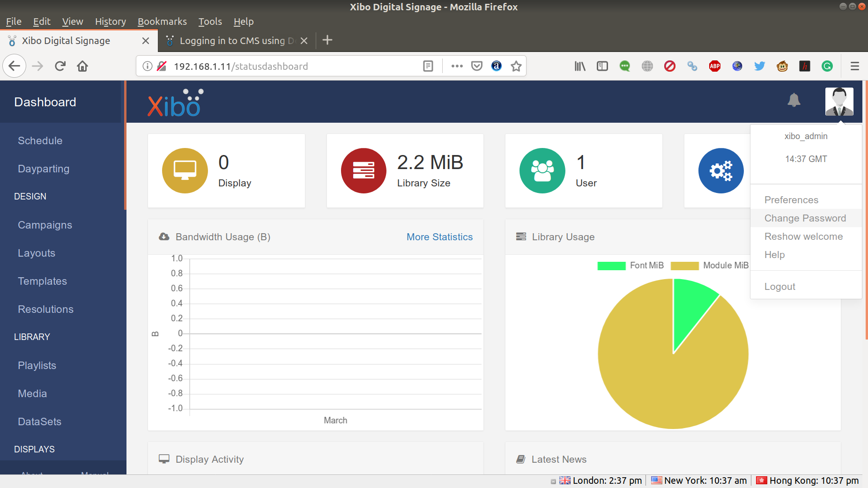Click the Grammarly extension icon
Viewport: 868px width, 488px height.
pos(827,66)
